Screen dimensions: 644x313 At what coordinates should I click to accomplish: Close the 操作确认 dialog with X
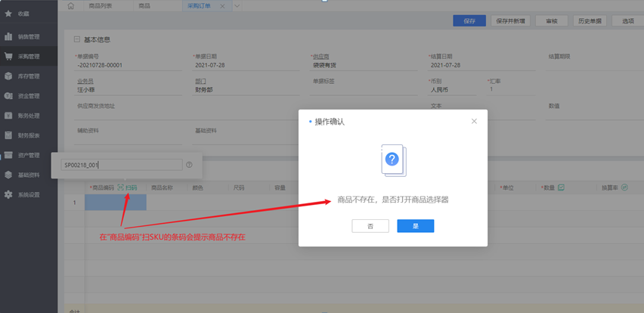[x=474, y=121]
